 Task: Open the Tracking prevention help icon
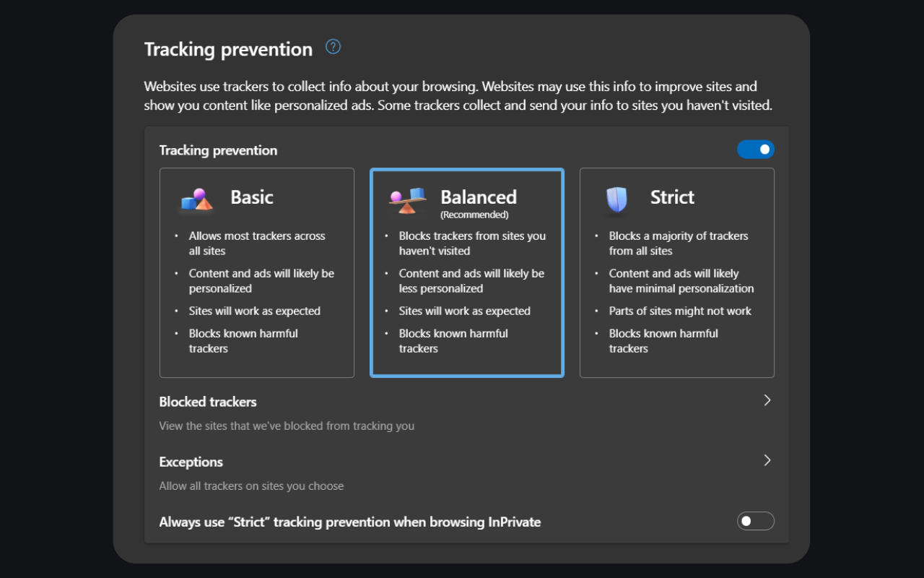pos(333,46)
